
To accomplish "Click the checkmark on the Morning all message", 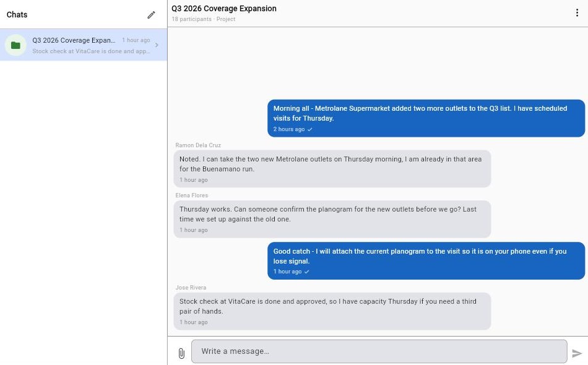I will 309,129.
